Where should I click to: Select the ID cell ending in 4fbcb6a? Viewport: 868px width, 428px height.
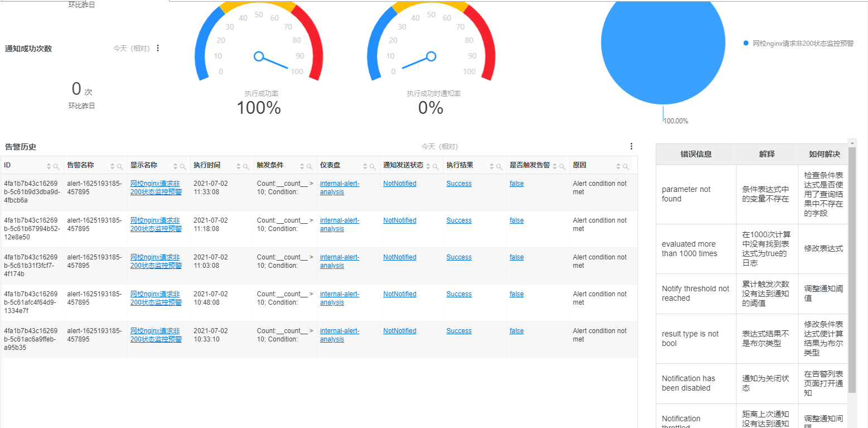[x=32, y=192]
